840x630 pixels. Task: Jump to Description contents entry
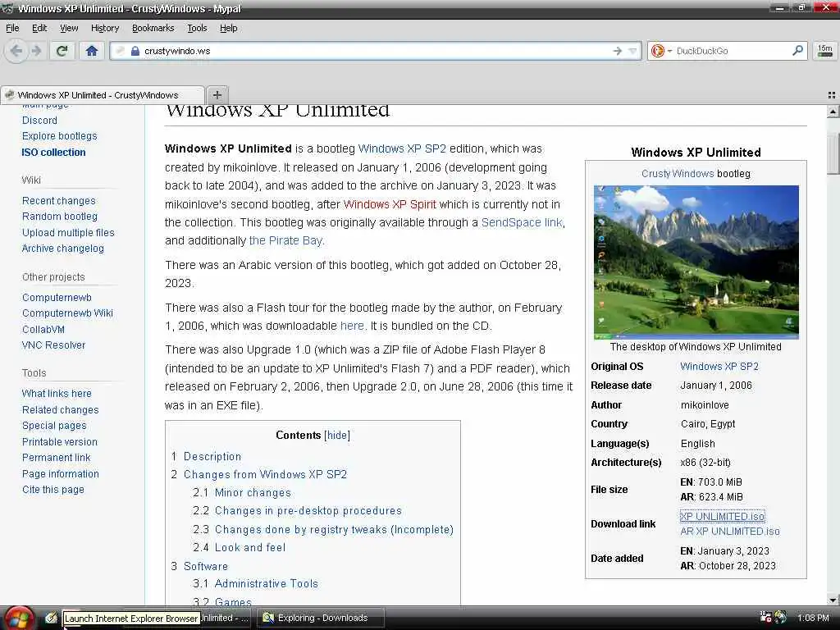212,456
